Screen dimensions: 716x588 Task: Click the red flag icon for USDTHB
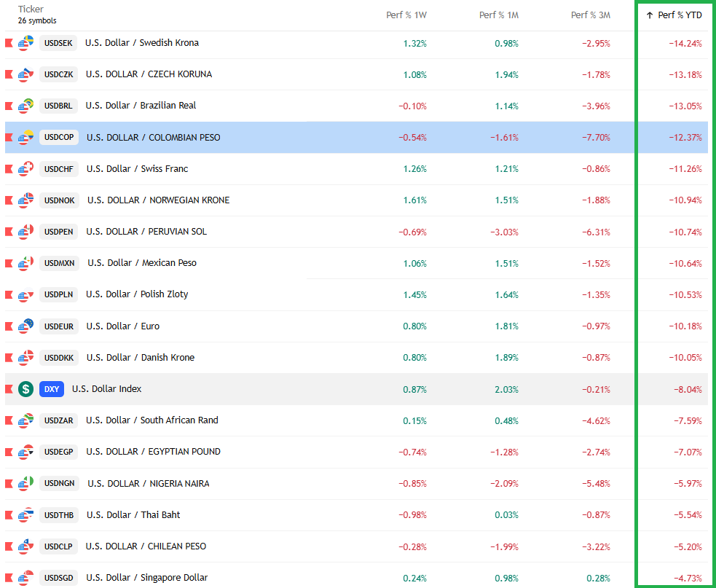pos(9,515)
